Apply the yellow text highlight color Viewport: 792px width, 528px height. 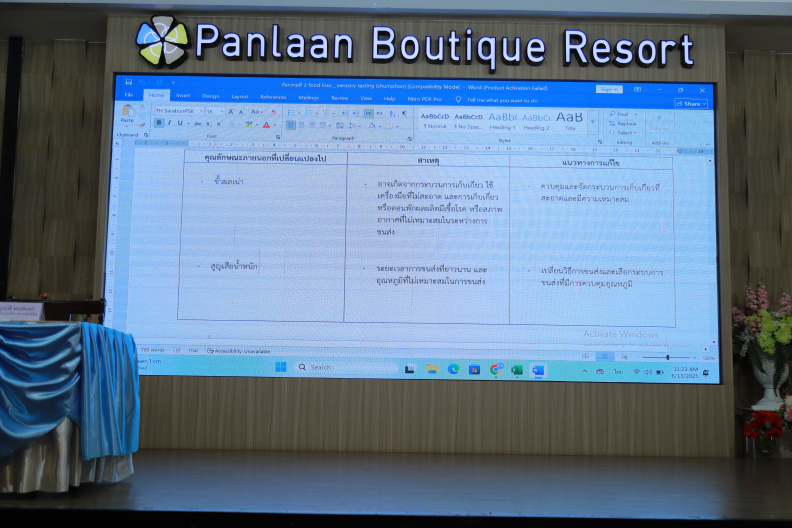249,124
